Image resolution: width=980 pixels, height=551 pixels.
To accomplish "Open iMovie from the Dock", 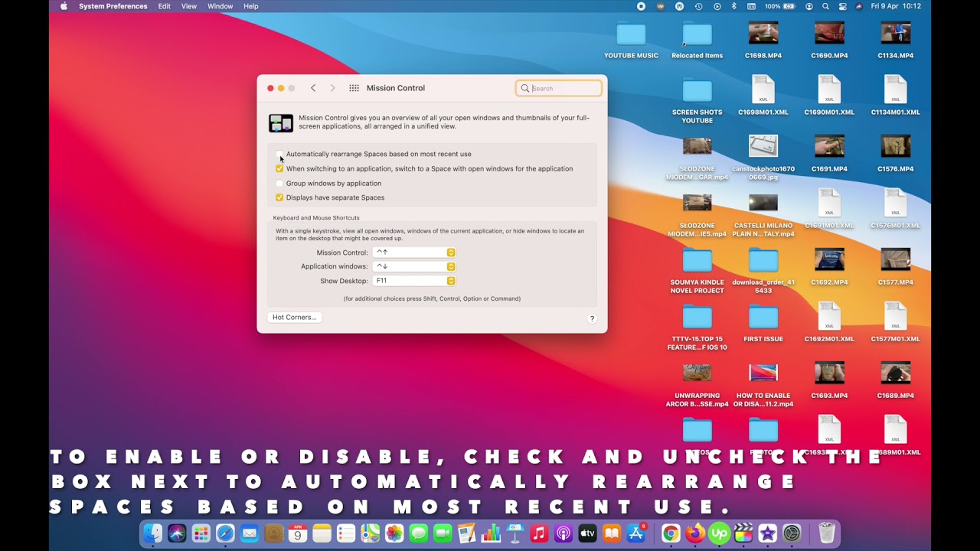I will pyautogui.click(x=767, y=533).
